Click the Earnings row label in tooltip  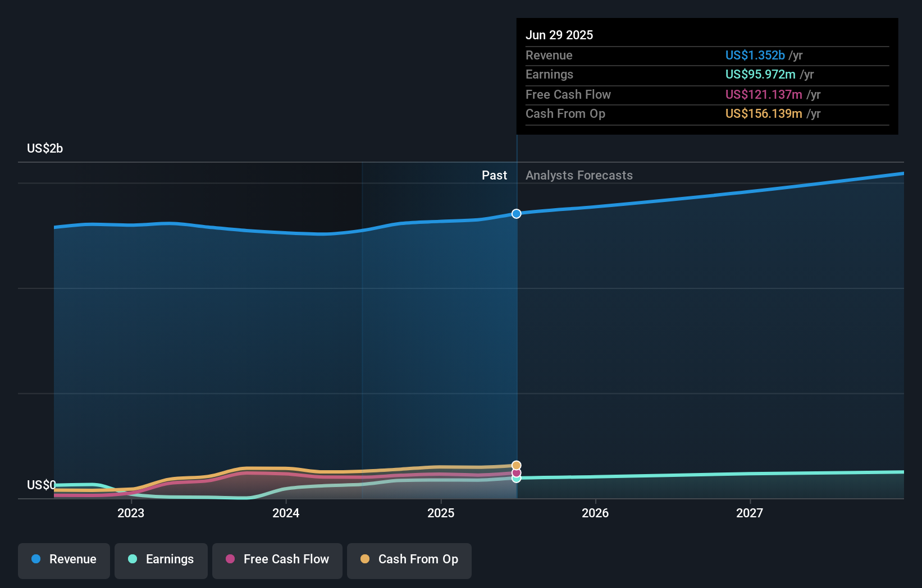pos(549,74)
